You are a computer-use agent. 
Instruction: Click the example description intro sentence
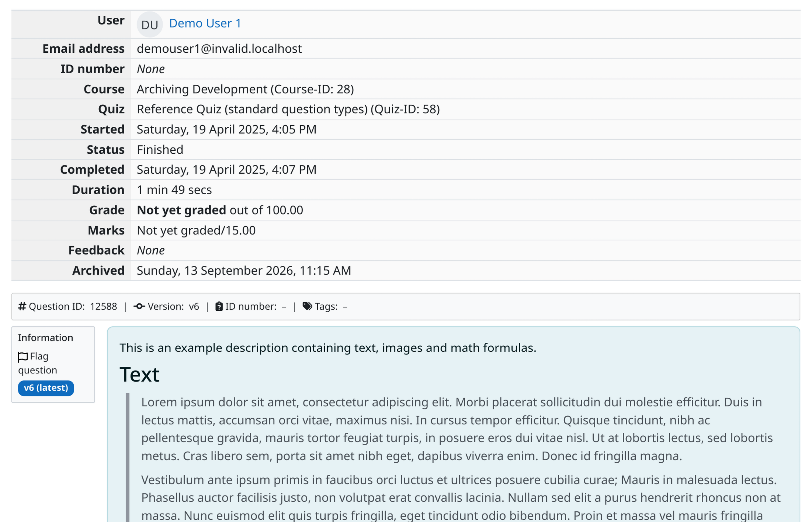click(328, 348)
